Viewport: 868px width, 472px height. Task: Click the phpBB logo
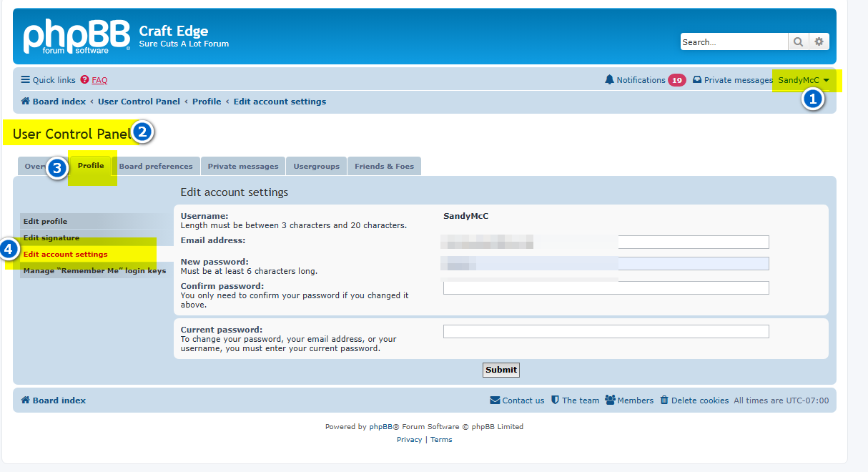coord(77,36)
